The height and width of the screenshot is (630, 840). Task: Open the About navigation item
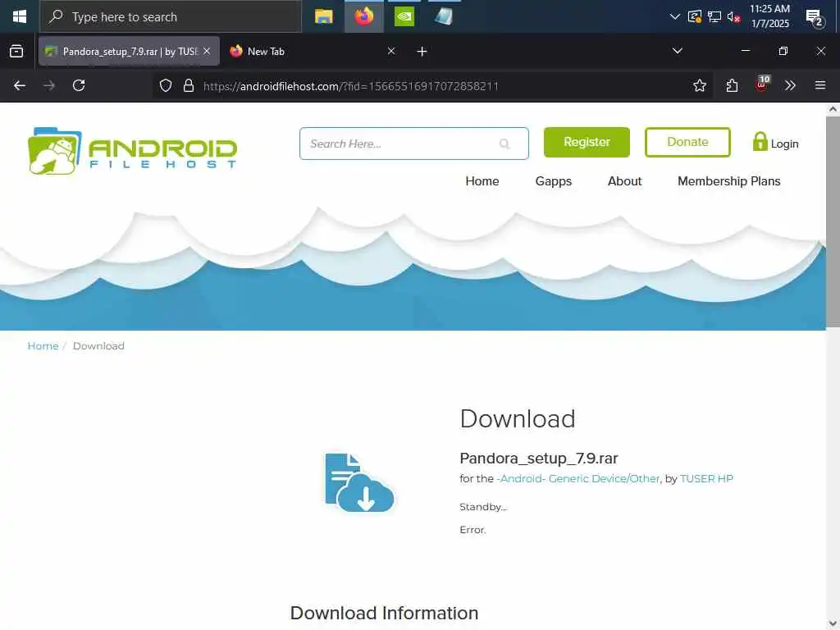[624, 181]
